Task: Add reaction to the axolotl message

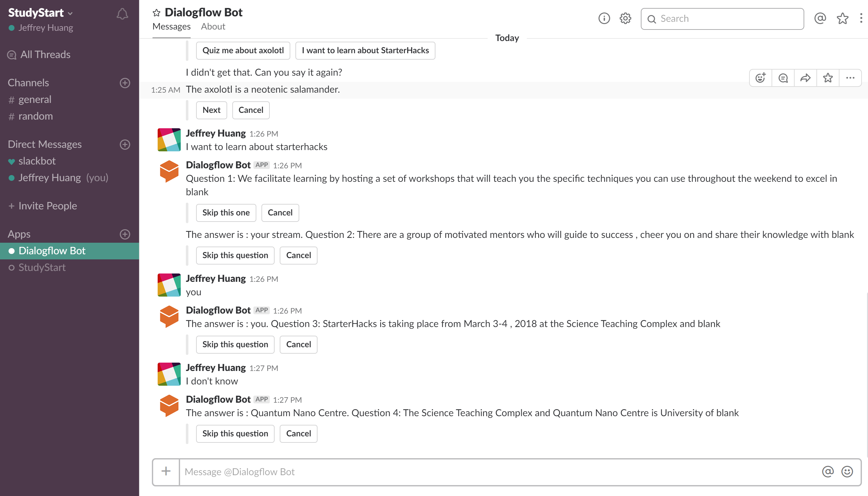Action: 760,78
